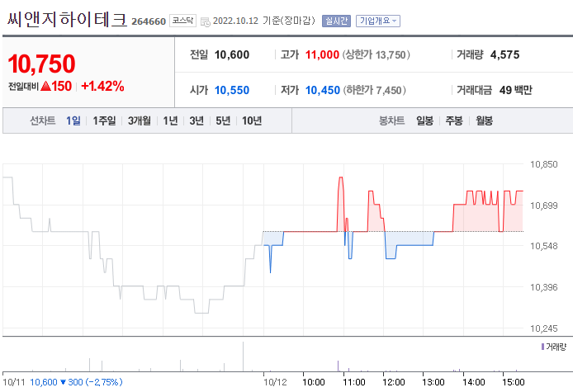Click the 10,245 y-axis label
Image resolution: width=573 pixels, height=392 pixels.
(x=544, y=328)
